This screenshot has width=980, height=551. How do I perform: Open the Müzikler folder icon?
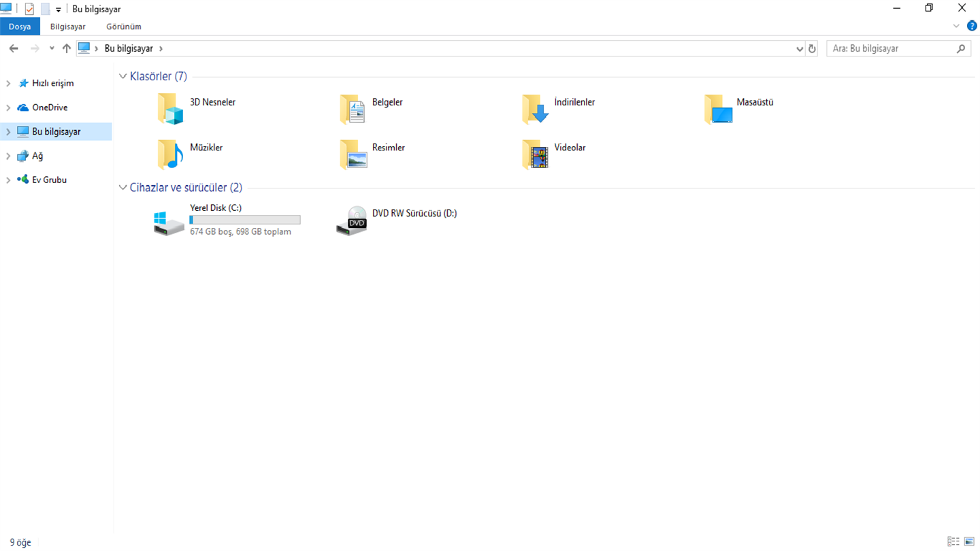point(170,154)
